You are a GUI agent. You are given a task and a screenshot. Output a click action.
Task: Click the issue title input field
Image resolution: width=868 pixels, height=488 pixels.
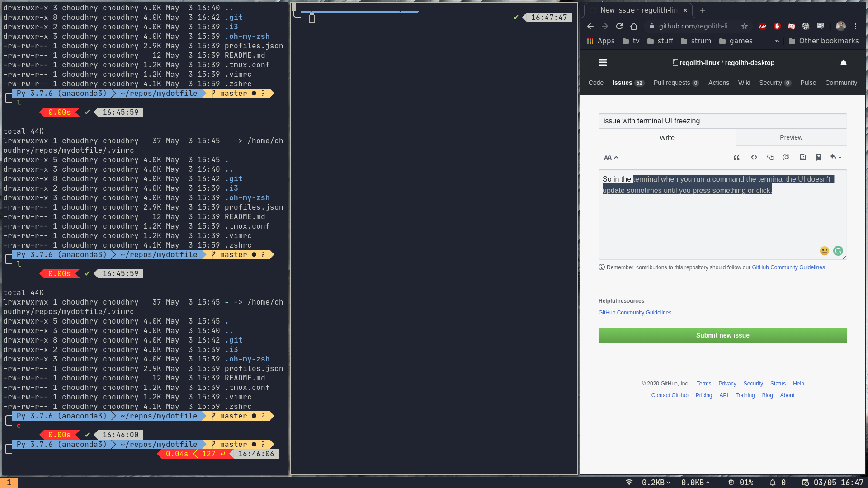(722, 121)
